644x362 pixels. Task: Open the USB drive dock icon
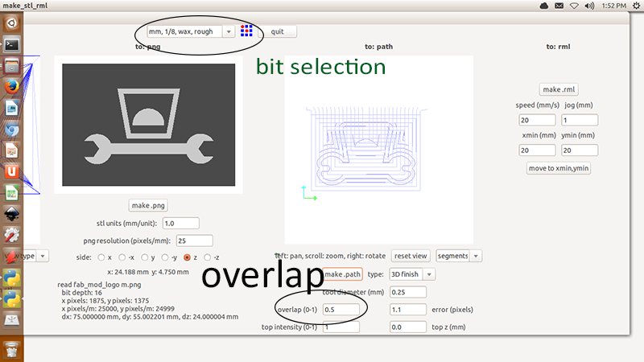[x=11, y=320]
